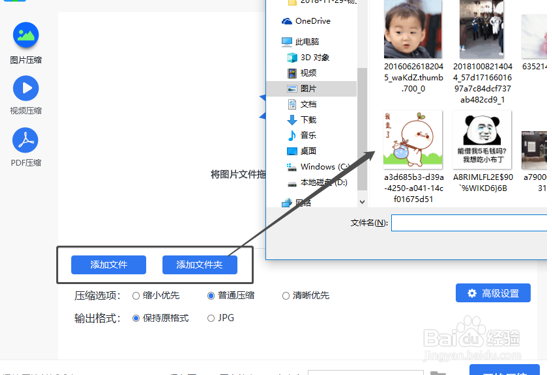Select the 图片 folder in the tree

(x=311, y=88)
